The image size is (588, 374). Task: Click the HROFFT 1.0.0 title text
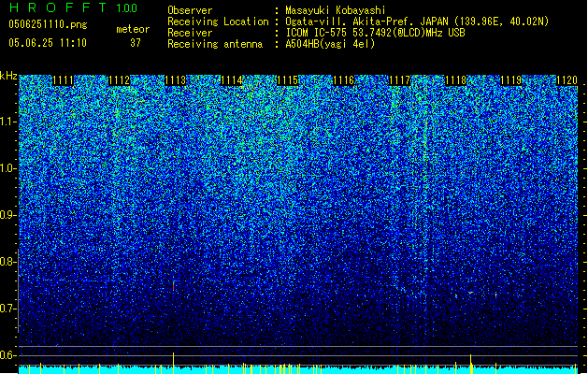point(73,7)
